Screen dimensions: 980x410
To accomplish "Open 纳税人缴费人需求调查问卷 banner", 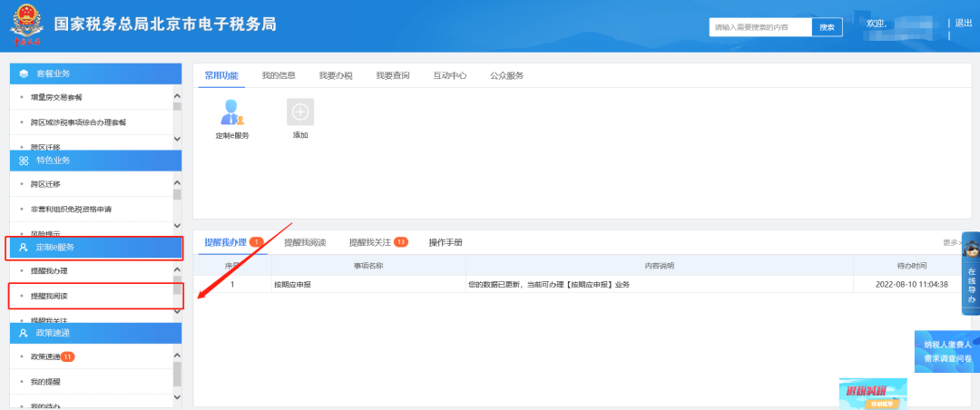I will pyautogui.click(x=946, y=352).
